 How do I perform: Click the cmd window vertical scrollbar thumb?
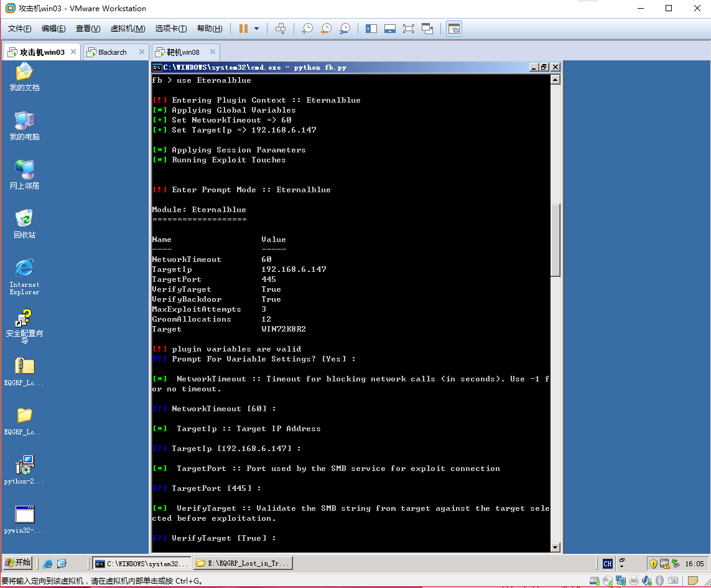555,240
